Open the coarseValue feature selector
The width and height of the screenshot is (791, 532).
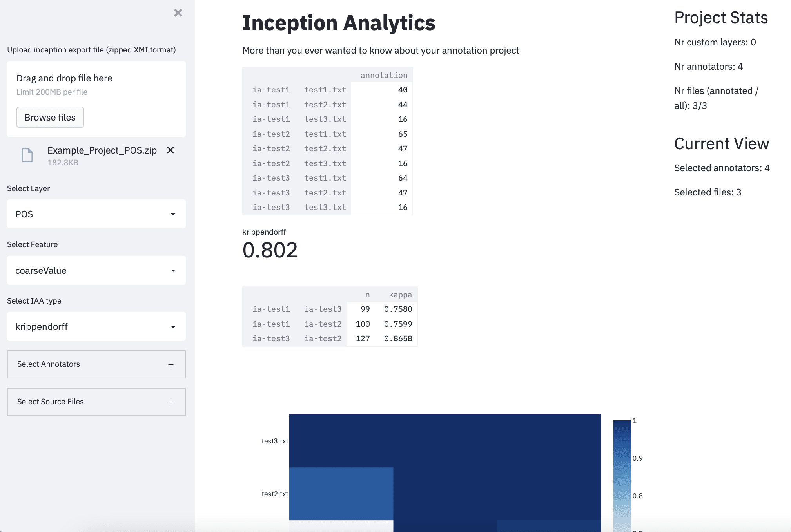pyautogui.click(x=96, y=270)
